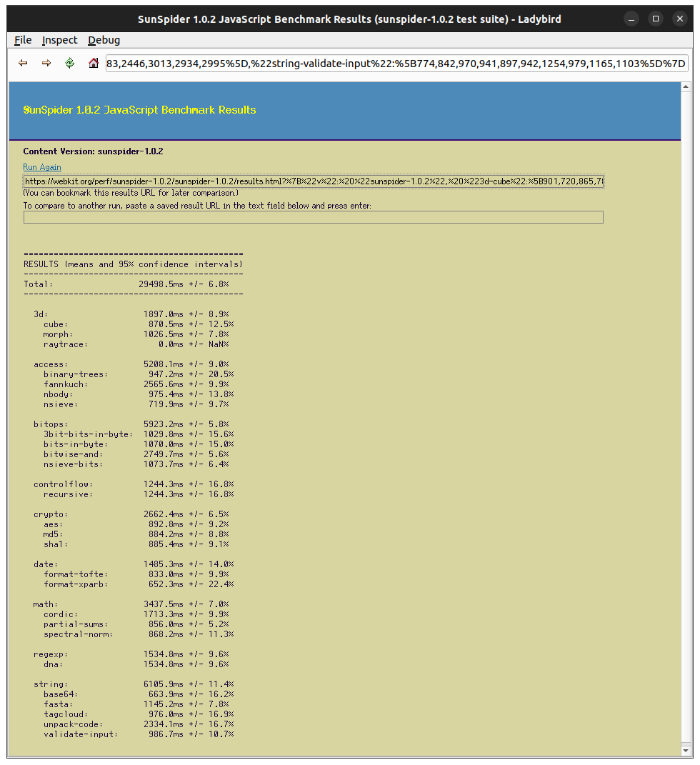
Task: Click the 'controlflow:' result row
Action: click(x=134, y=484)
